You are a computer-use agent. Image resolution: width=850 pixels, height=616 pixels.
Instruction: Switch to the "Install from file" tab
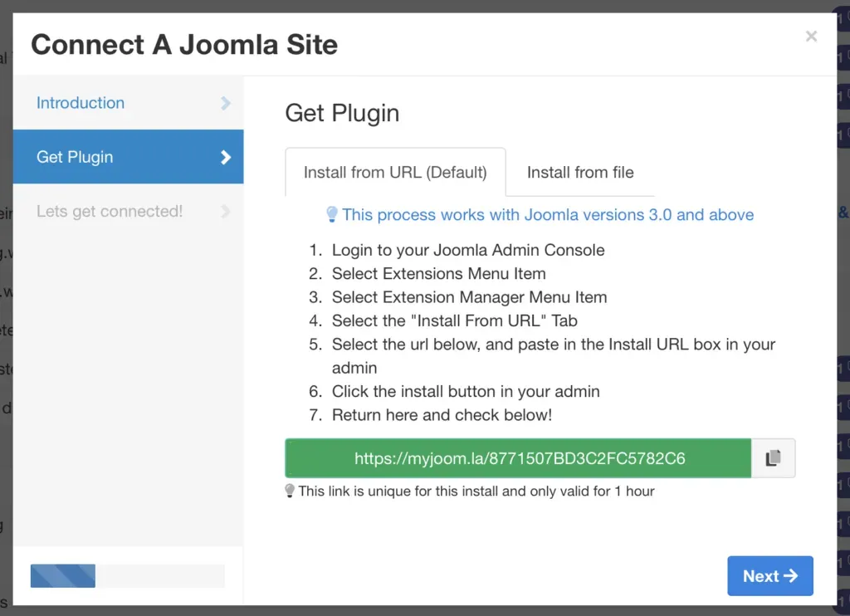pyautogui.click(x=579, y=173)
